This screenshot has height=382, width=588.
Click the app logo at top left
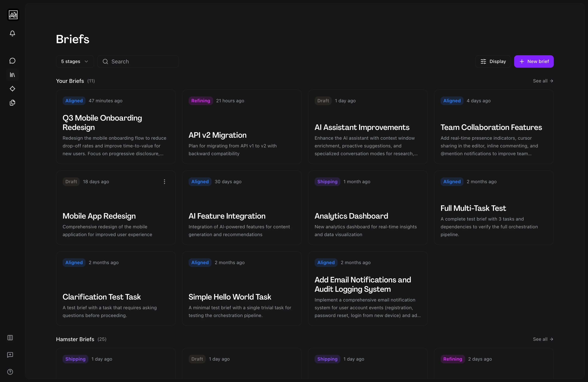pyautogui.click(x=13, y=15)
